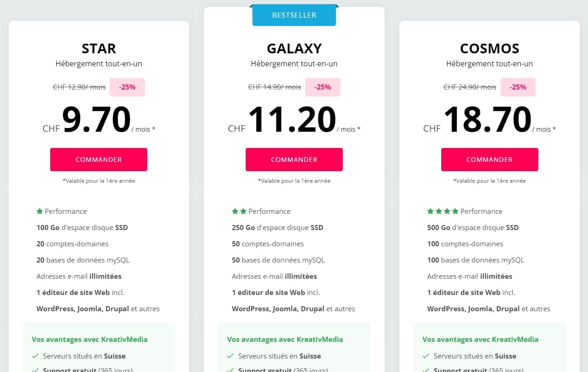Screen dimensions: 588x372
Task: Click Vos avantages avec KreativMedia under COSMOS
Action: tap(480, 339)
